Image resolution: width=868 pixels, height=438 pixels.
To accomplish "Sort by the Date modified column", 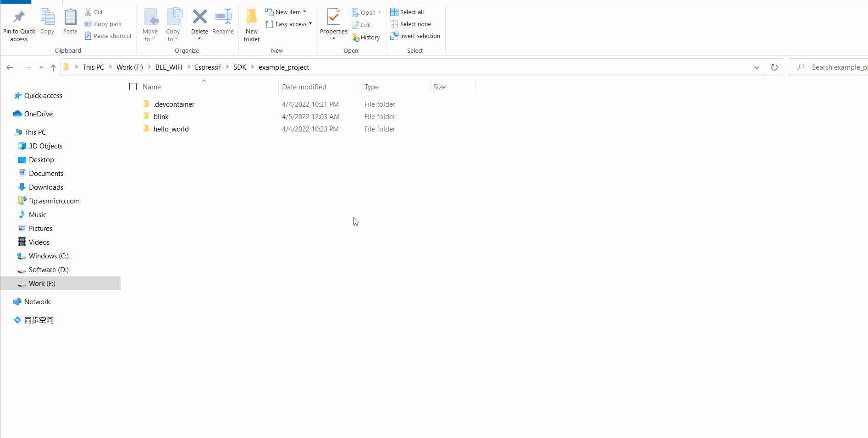I will click(x=304, y=87).
